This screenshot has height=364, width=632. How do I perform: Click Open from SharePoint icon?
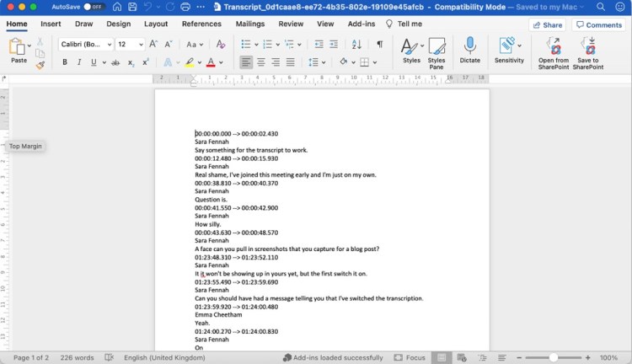[553, 51]
